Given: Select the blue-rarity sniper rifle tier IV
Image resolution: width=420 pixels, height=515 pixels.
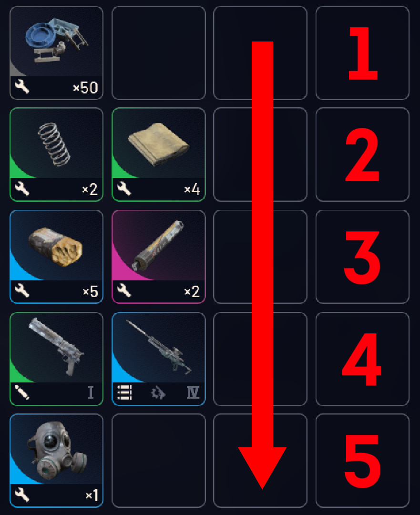Looking at the screenshot, I should pyautogui.click(x=159, y=359).
